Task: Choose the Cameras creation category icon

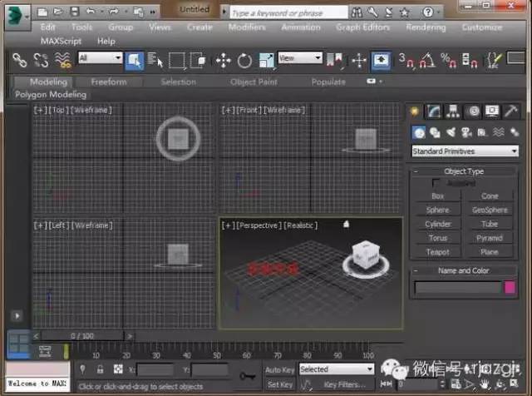Action: point(466,132)
